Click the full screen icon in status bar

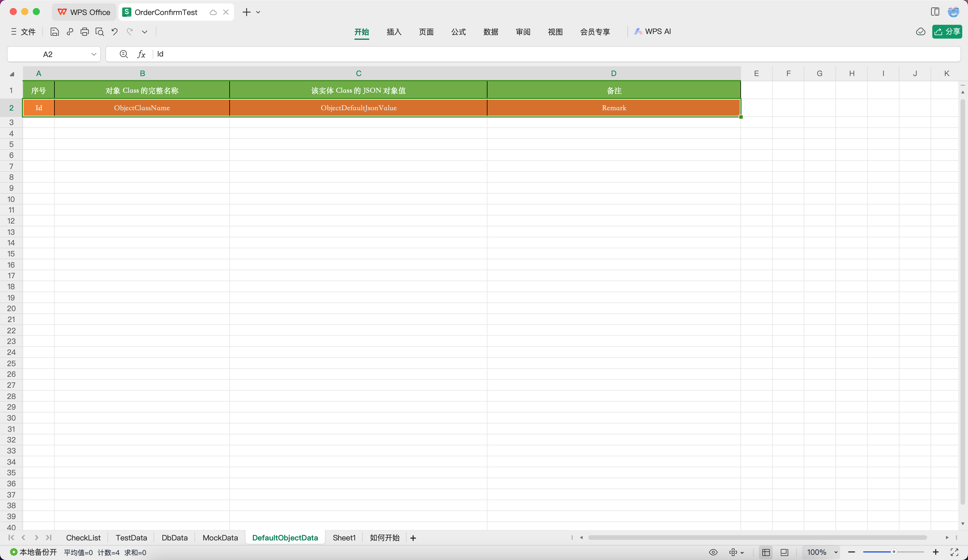coord(954,552)
